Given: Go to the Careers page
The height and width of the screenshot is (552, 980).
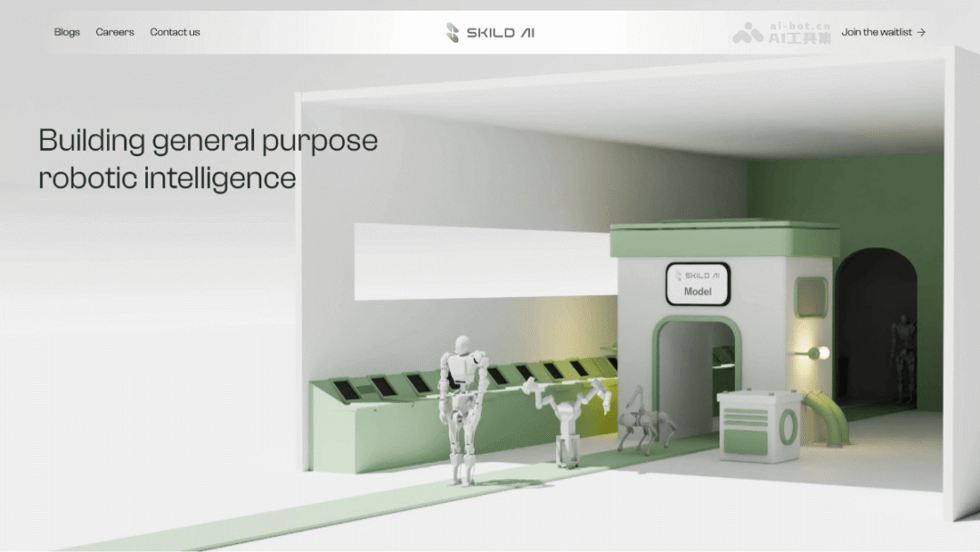Looking at the screenshot, I should [x=115, y=33].
